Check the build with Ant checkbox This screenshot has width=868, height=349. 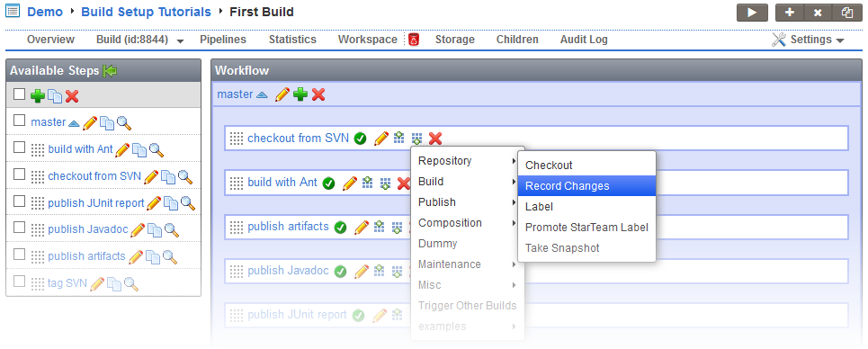[20, 148]
